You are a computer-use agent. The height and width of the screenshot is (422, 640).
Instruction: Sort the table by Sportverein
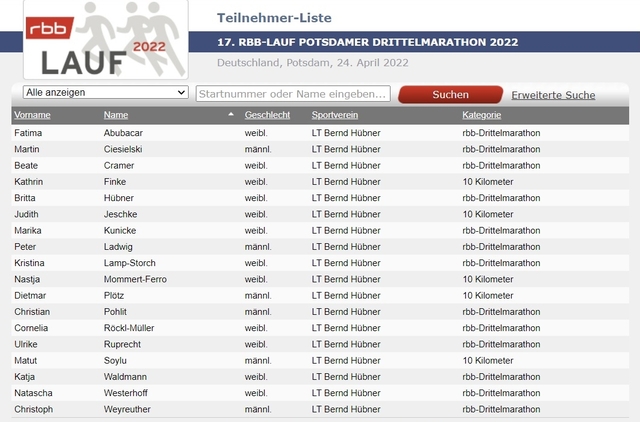[x=335, y=115]
